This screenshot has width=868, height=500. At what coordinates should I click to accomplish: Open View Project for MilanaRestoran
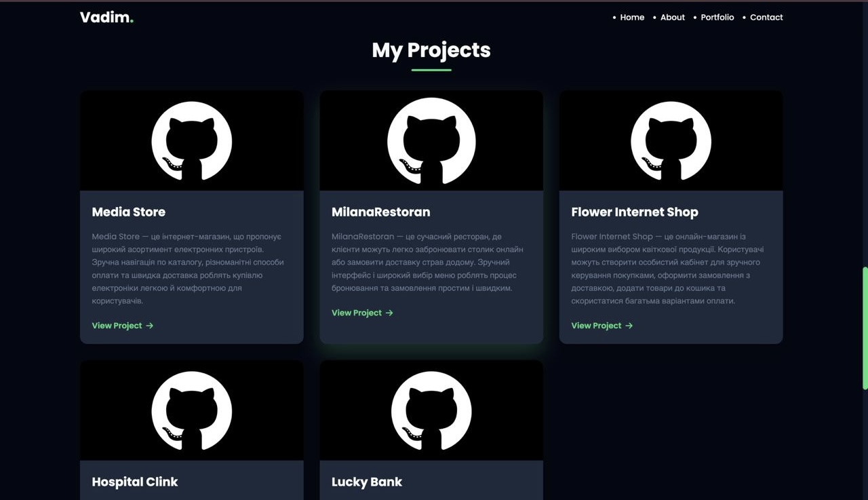[x=357, y=313]
